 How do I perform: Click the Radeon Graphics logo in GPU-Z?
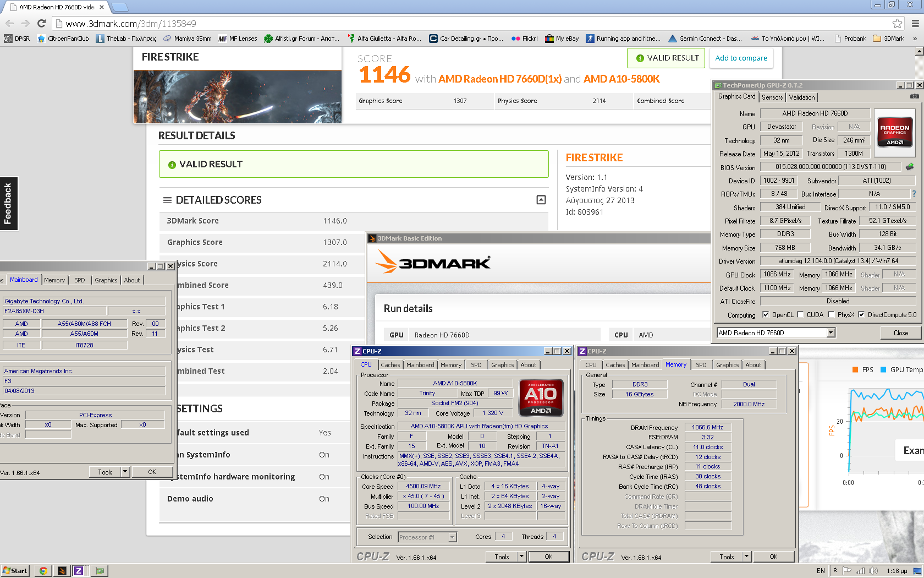click(x=894, y=132)
